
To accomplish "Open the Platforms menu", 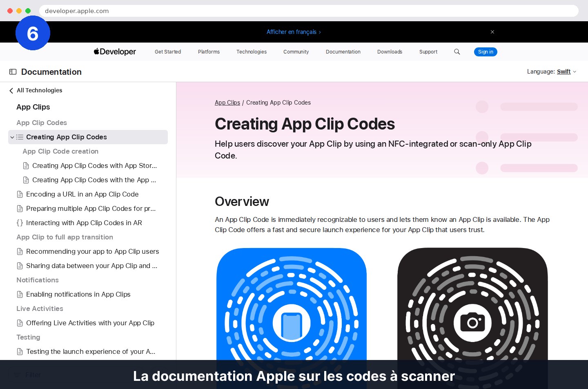I will pyautogui.click(x=209, y=52).
